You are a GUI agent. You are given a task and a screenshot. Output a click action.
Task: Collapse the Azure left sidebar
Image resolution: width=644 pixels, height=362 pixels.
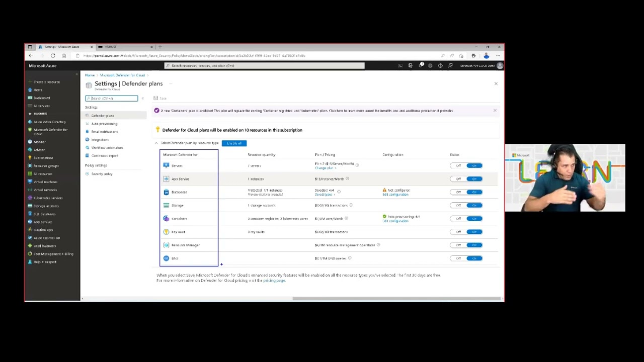pyautogui.click(x=76, y=74)
